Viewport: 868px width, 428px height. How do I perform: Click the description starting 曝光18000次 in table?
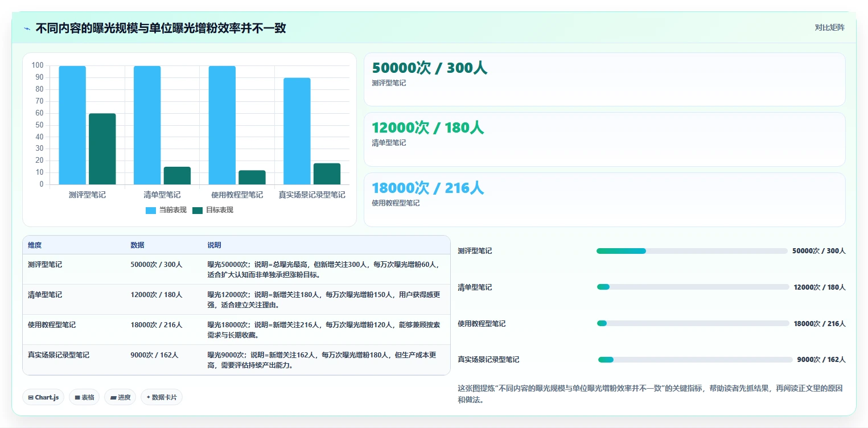click(323, 330)
